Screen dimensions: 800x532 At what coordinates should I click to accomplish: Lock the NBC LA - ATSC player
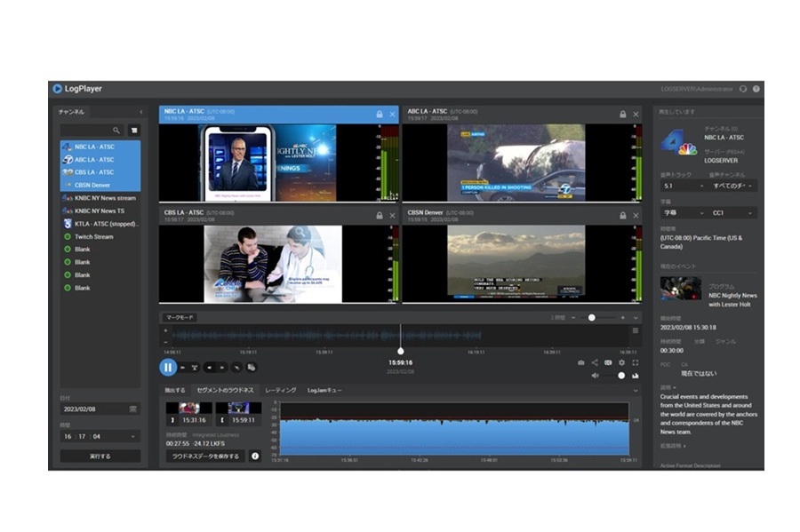point(379,115)
